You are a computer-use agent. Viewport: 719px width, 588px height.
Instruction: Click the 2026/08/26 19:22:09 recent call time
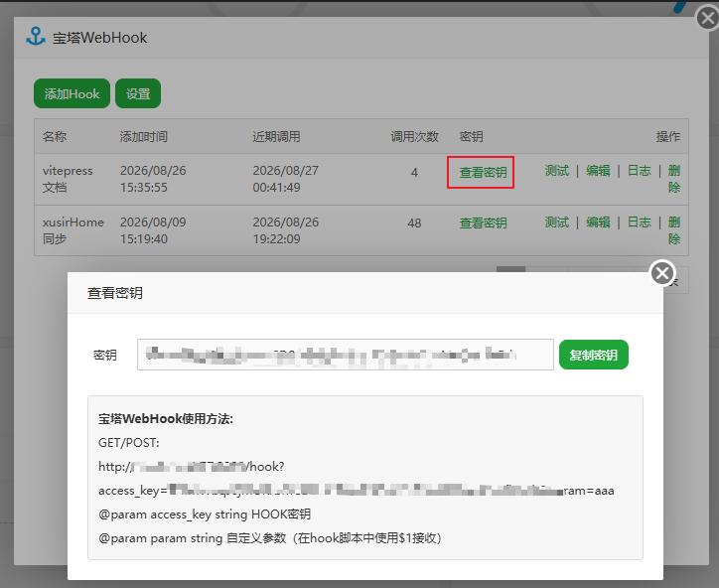tap(285, 230)
